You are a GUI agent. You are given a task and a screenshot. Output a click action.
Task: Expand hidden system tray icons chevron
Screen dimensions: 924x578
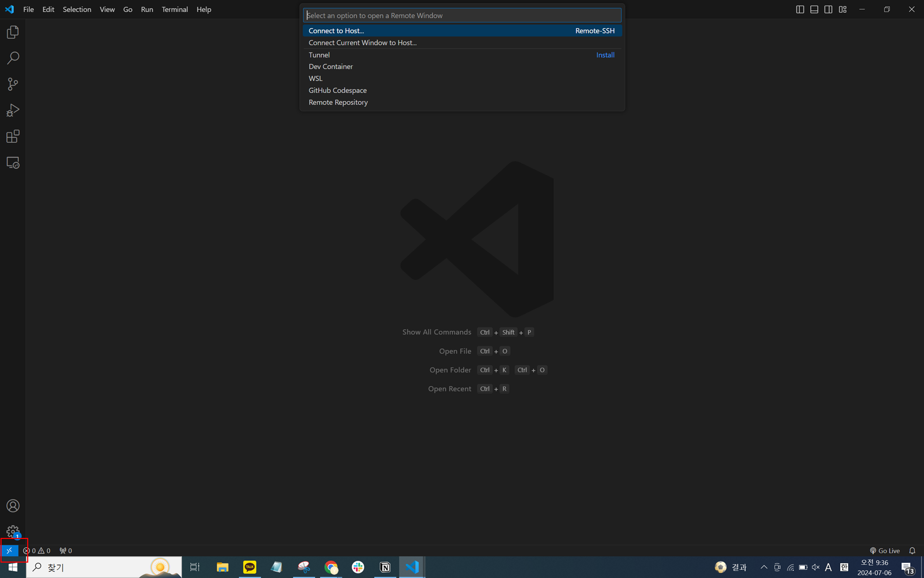(764, 567)
